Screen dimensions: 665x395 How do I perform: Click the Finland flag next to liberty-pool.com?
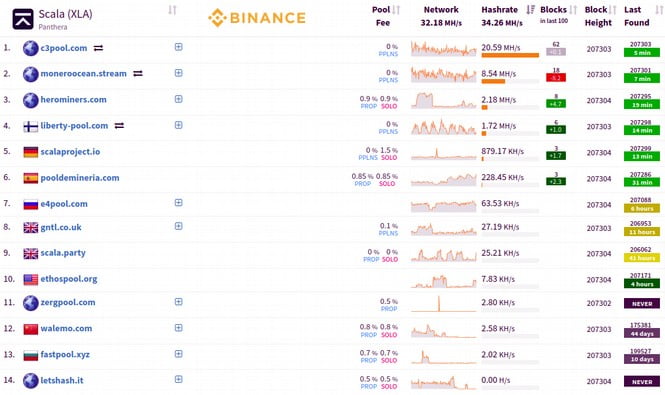[31, 126]
